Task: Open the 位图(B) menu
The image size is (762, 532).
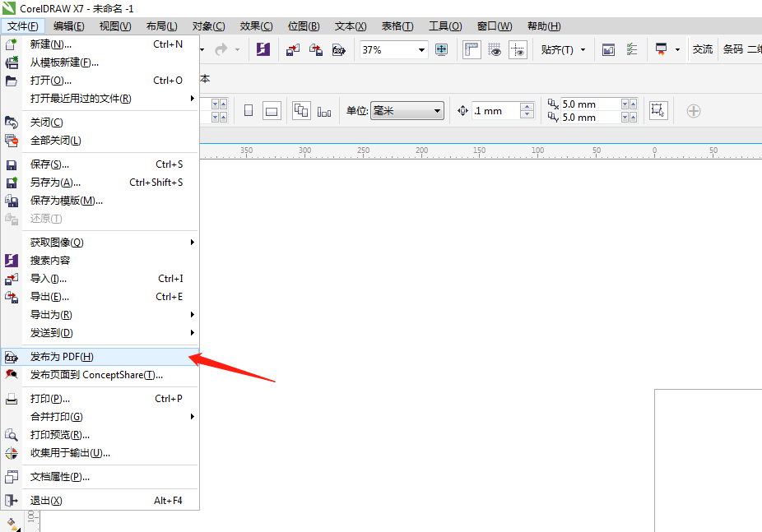Action: pos(304,26)
